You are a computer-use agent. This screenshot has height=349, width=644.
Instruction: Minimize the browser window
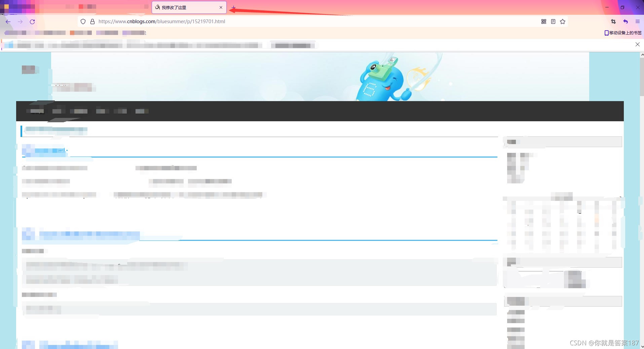click(x=607, y=7)
